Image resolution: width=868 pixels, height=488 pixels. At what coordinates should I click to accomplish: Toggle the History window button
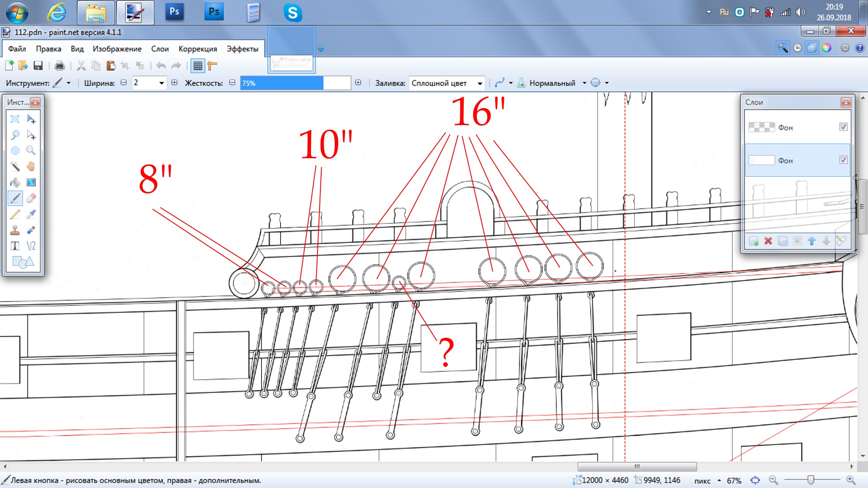click(797, 48)
